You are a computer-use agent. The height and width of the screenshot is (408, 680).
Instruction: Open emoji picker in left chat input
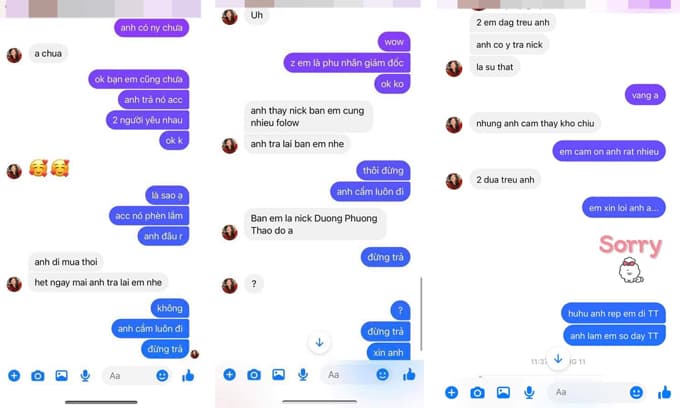(162, 375)
